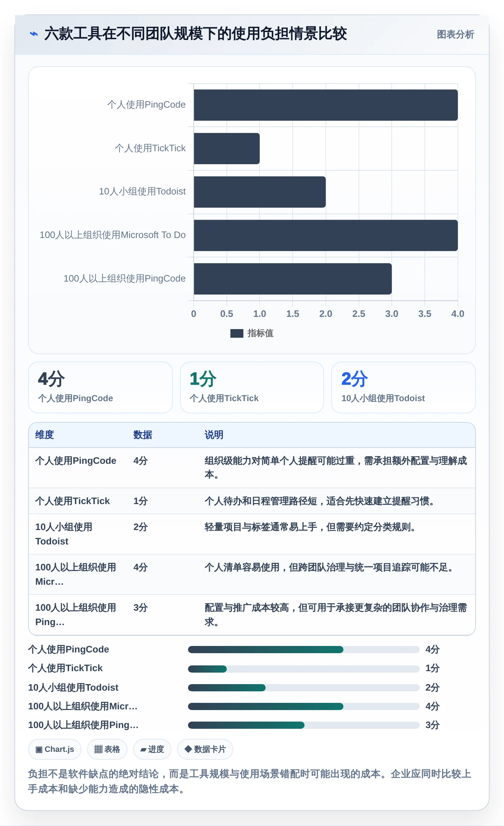Click the 个人使用TickTick chart bar
This screenshot has height=826, width=504.
point(227,148)
